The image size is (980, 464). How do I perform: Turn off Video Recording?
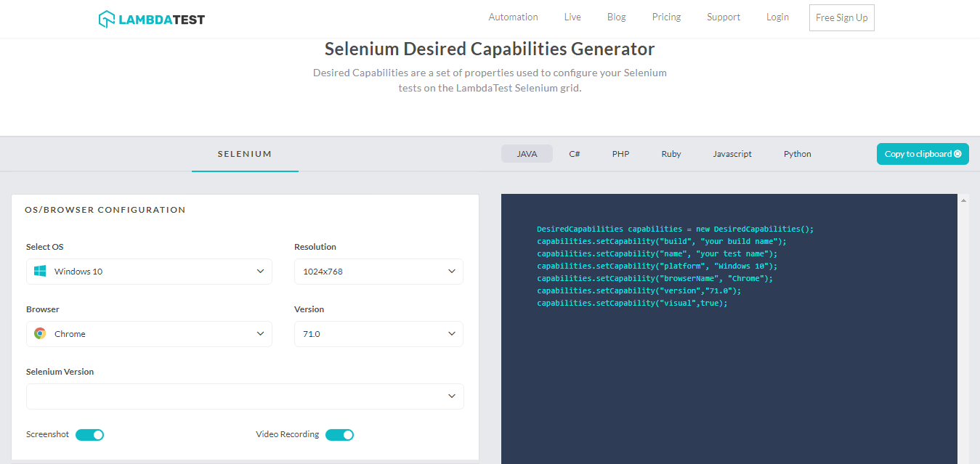pos(339,434)
